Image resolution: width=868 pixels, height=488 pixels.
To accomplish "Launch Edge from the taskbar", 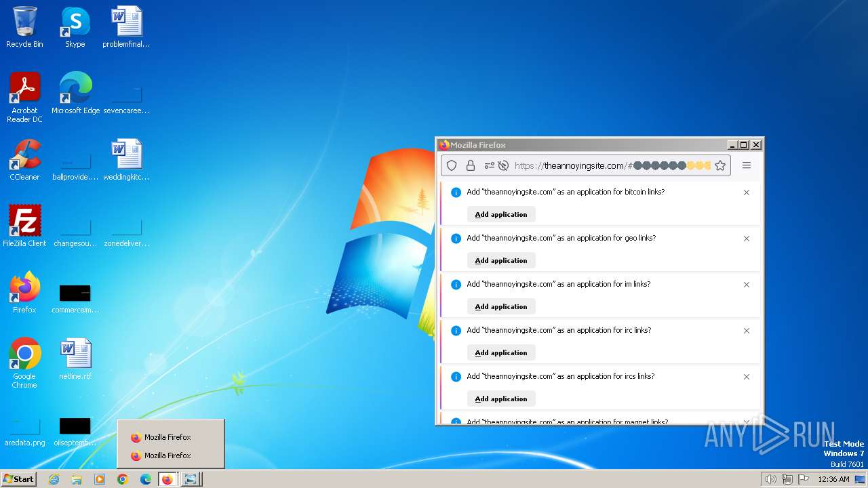I will point(145,479).
